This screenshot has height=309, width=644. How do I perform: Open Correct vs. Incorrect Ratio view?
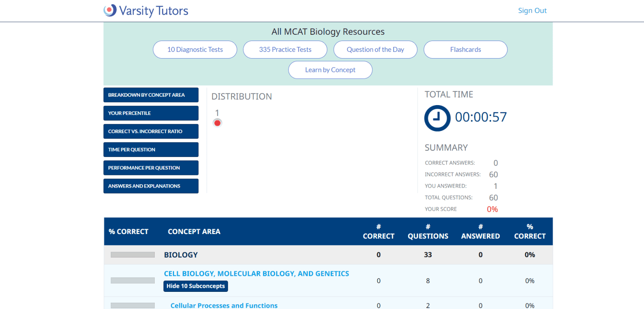click(151, 131)
